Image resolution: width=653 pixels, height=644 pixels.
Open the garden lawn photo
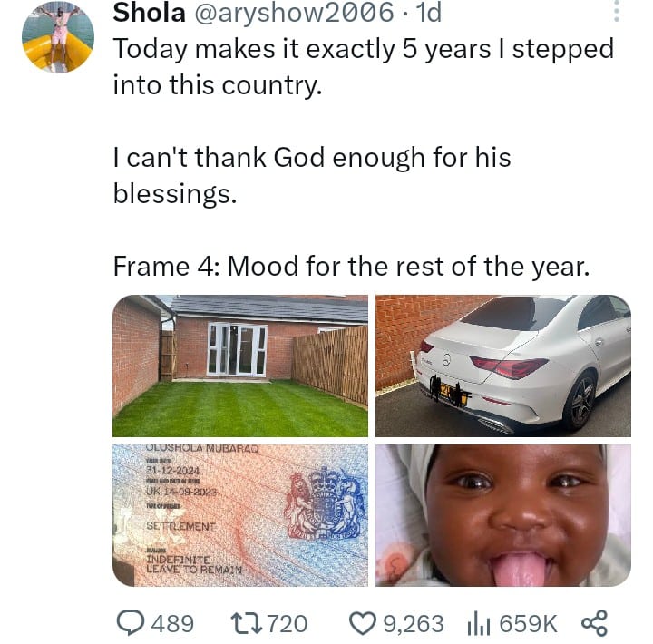pos(240,366)
